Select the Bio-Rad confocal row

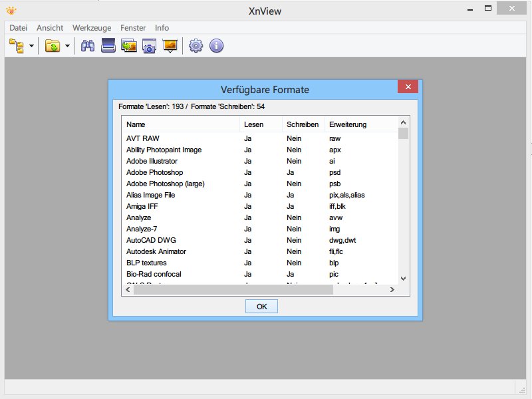(260, 274)
